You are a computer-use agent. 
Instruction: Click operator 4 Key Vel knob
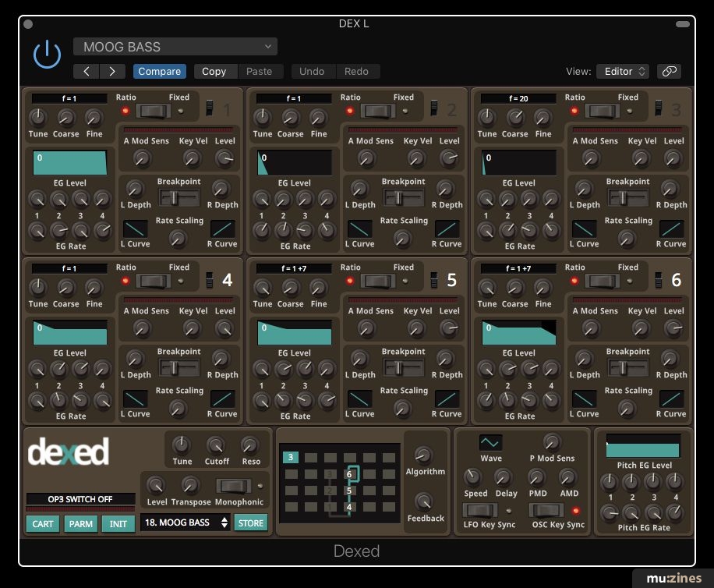192,328
